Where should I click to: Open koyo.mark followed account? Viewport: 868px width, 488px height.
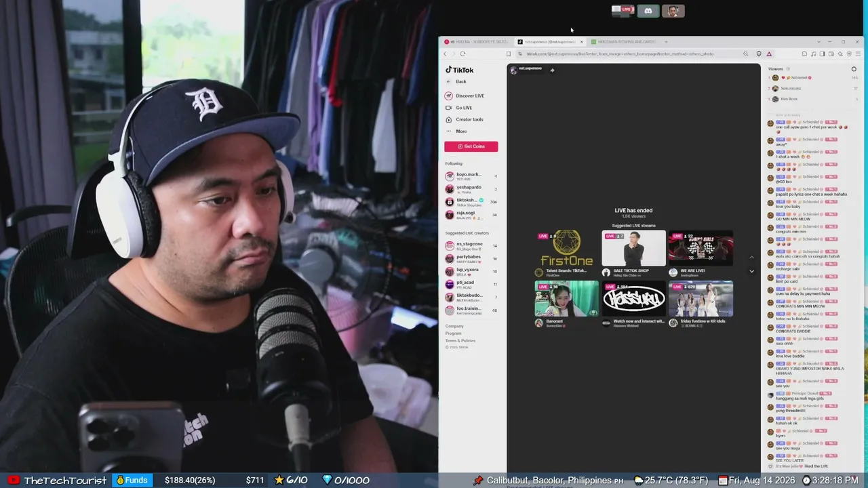(471, 176)
